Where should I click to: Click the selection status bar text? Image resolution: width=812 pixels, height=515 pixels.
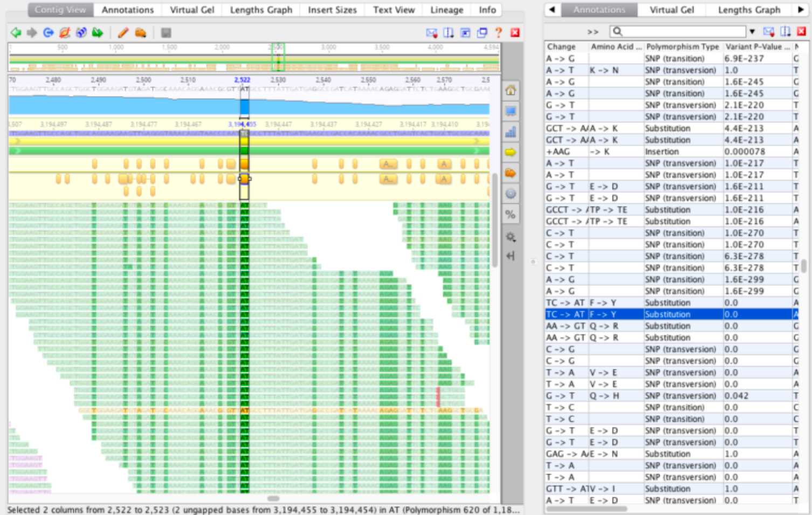(263, 510)
